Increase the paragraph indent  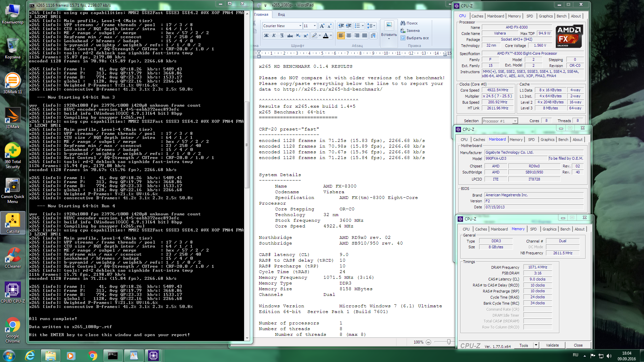point(349,26)
